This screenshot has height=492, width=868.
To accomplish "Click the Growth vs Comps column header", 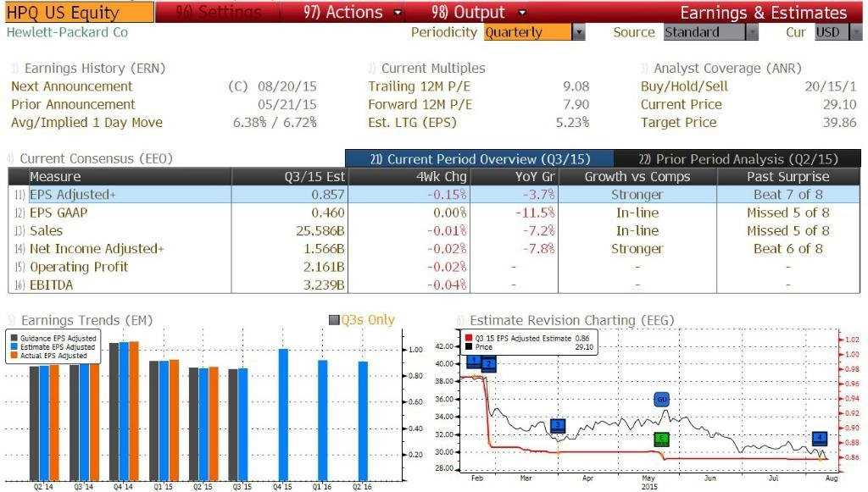I will (637, 176).
